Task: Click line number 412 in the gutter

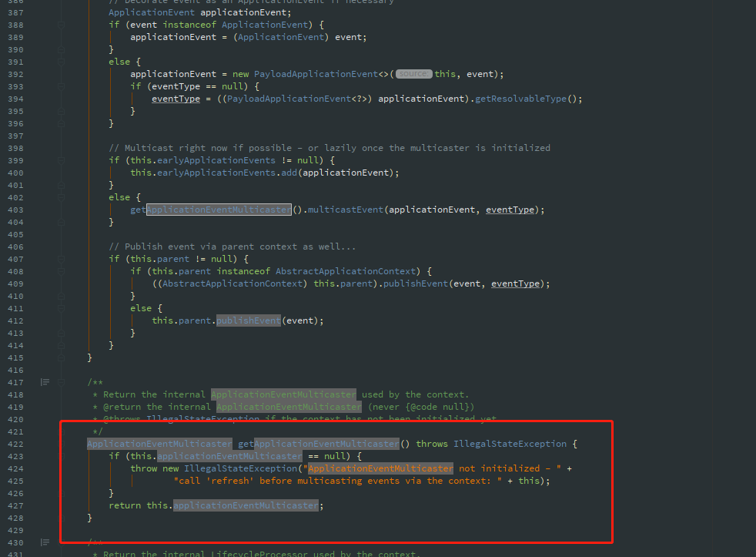Action: (15, 321)
